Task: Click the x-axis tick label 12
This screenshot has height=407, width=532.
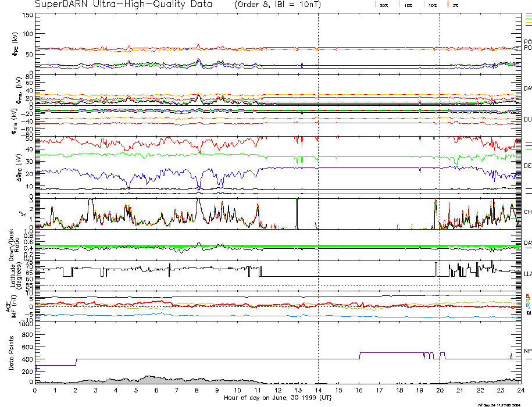Action: pyautogui.click(x=278, y=391)
